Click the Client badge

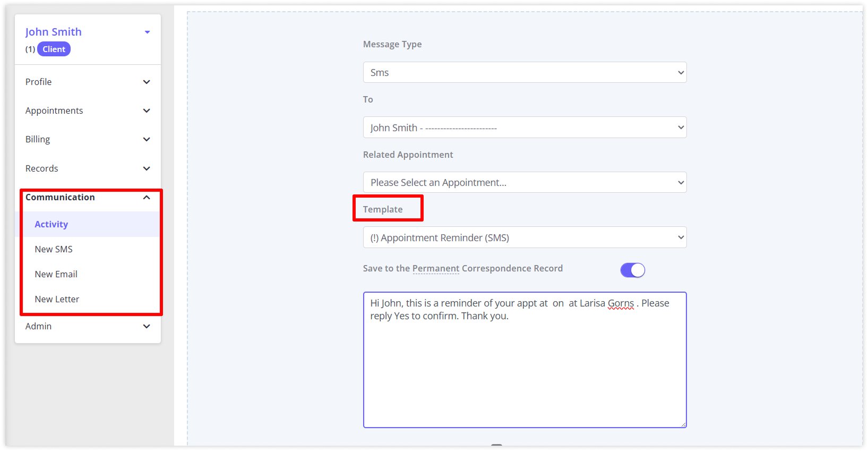(54, 49)
